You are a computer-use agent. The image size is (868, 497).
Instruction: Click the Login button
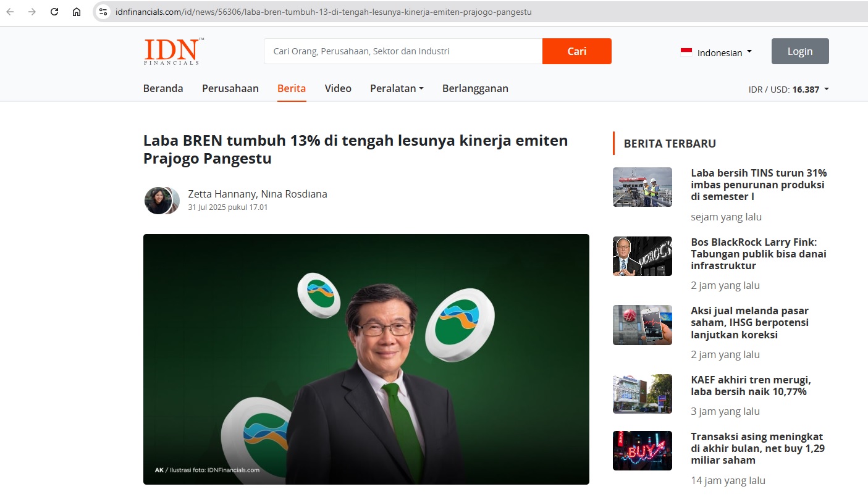coord(800,51)
